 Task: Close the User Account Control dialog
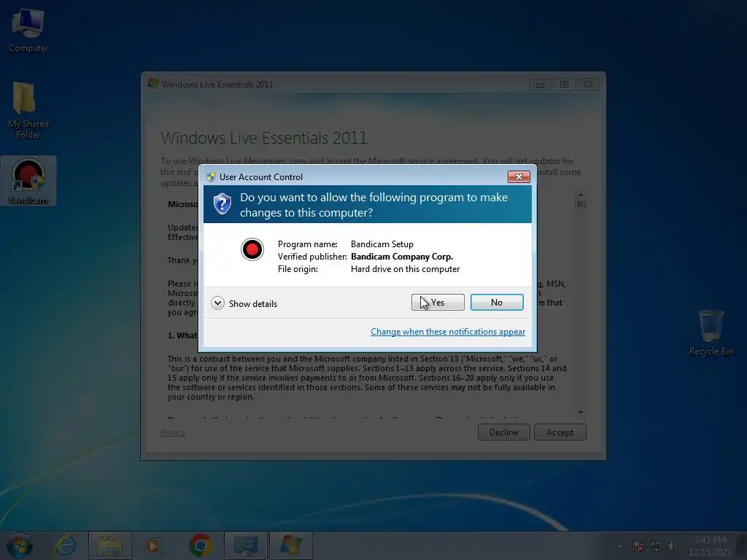[519, 176]
